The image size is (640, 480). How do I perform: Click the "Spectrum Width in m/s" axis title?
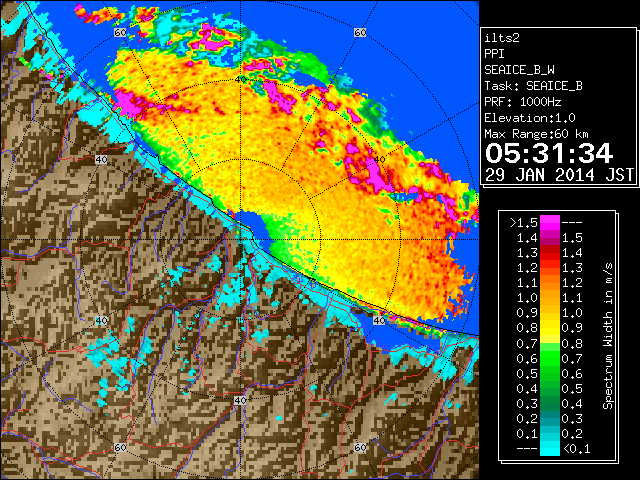click(608, 336)
